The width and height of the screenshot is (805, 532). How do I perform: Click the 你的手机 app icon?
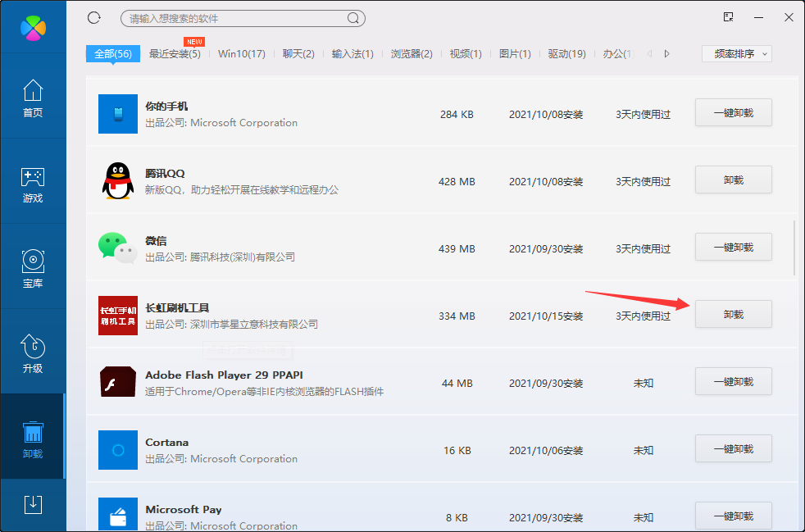(118, 114)
